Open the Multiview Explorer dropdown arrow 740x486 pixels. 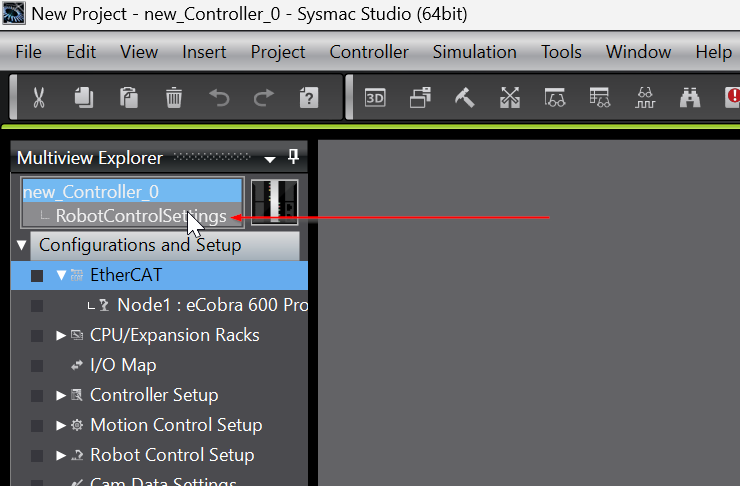click(x=270, y=159)
